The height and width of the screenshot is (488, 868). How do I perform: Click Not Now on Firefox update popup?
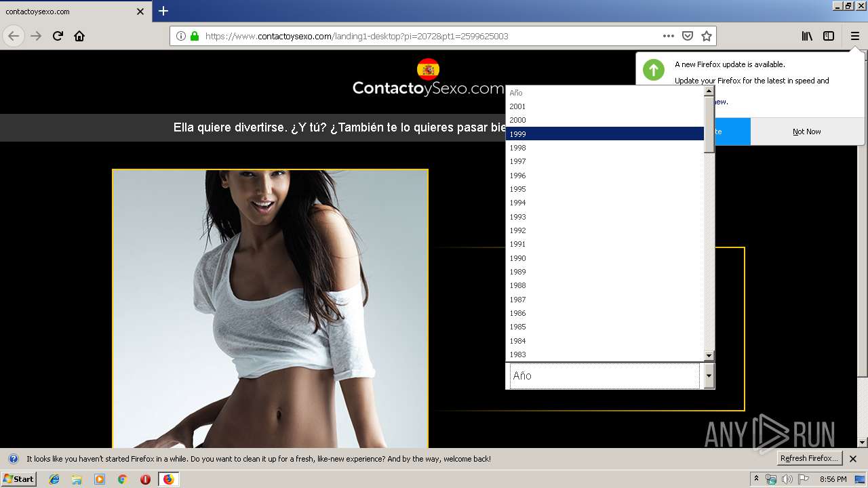(x=807, y=131)
